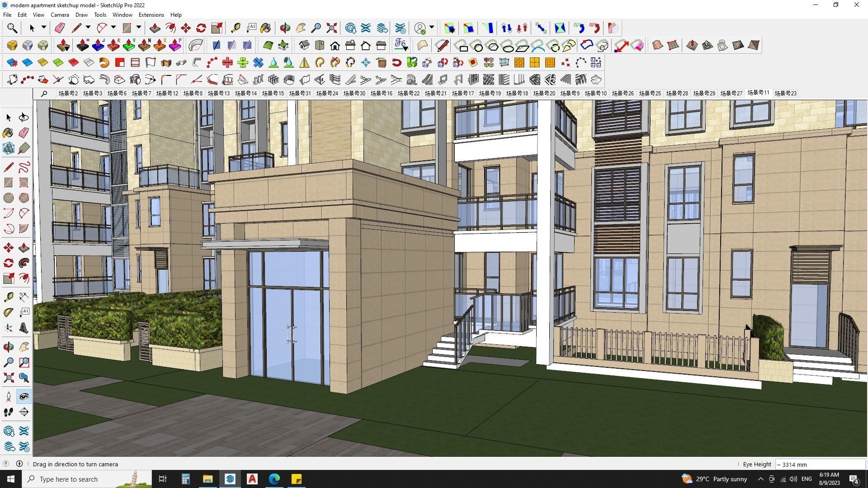868x488 pixels.
Task: Expand the Line tool dropdown arrow
Action: (x=88, y=28)
